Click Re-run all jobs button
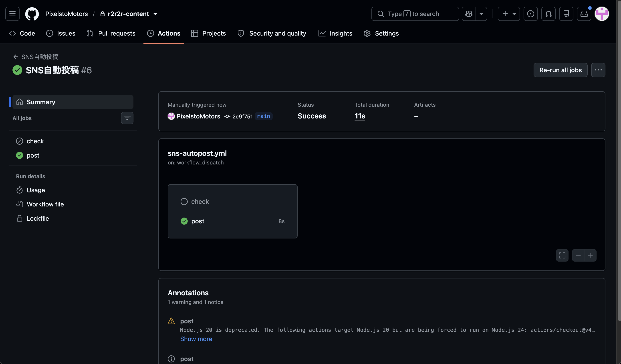This screenshot has width=621, height=364. pyautogui.click(x=560, y=70)
